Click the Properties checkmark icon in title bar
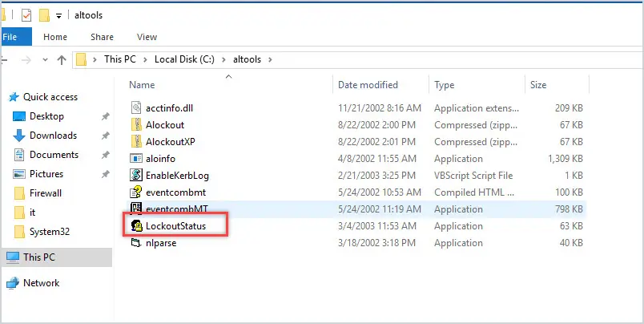The height and width of the screenshot is (324, 644). (26, 15)
